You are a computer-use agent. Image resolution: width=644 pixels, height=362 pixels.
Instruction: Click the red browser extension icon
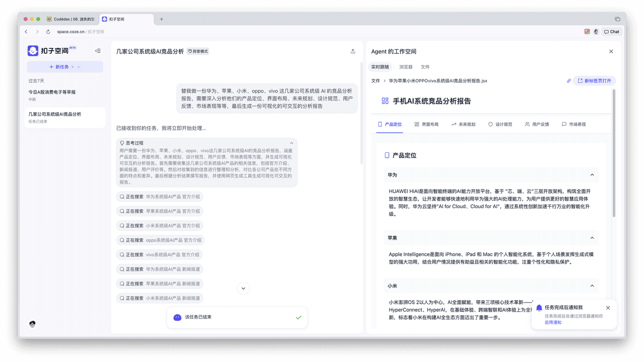point(587,32)
